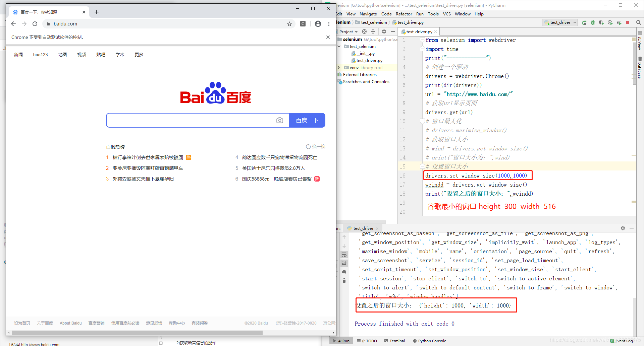644x346 pixels.
Task: Open the Refactor menu in PyCharm
Action: pyautogui.click(x=404, y=14)
